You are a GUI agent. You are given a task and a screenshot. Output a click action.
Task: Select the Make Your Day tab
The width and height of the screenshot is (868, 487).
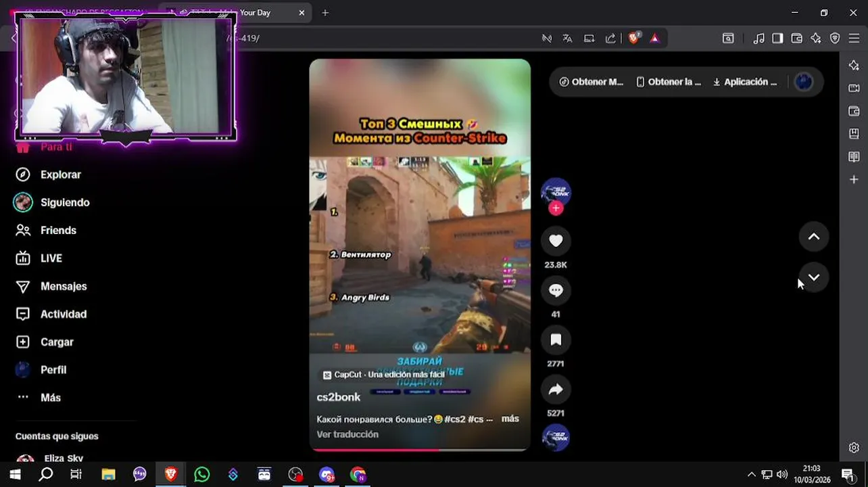coord(236,13)
